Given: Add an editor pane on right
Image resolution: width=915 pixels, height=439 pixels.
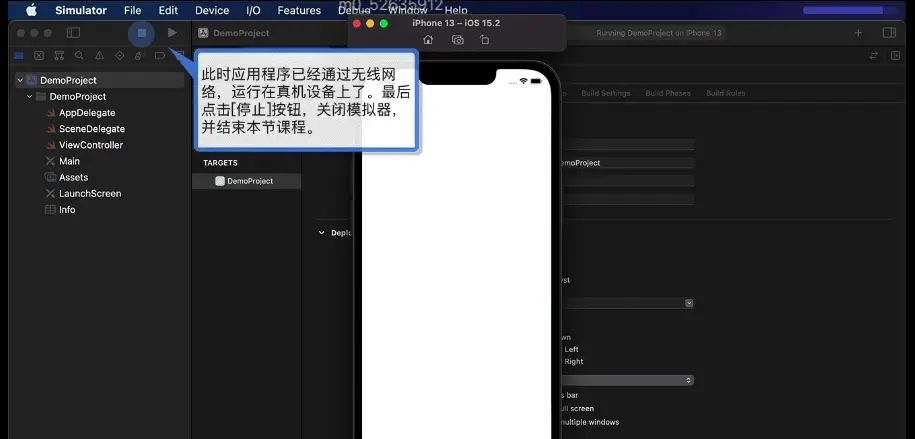Looking at the screenshot, I should (896, 55).
